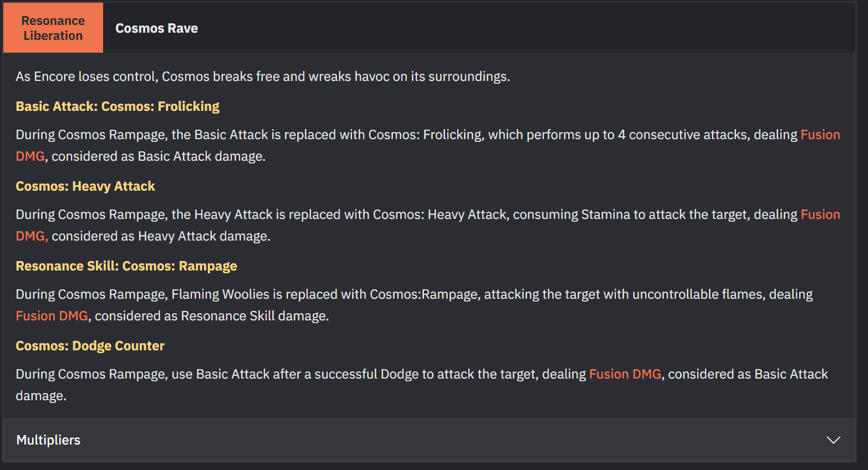
Task: Click Fusion DMG in the Rampage description
Action: (x=52, y=316)
